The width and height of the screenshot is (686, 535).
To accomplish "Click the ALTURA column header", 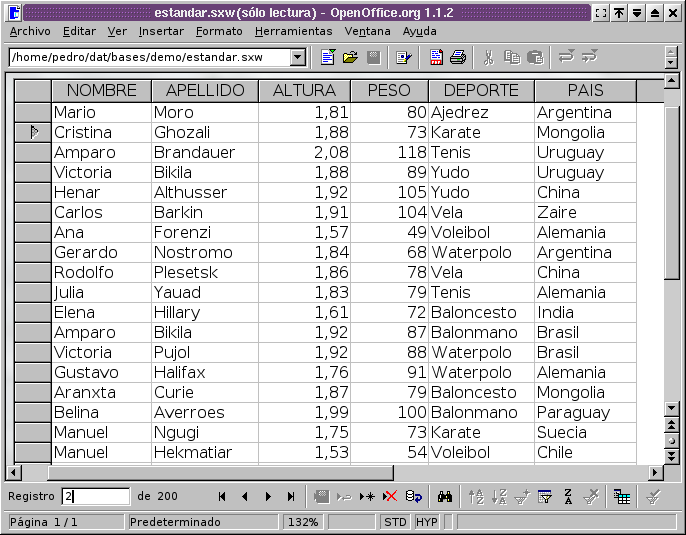I will coord(304,90).
